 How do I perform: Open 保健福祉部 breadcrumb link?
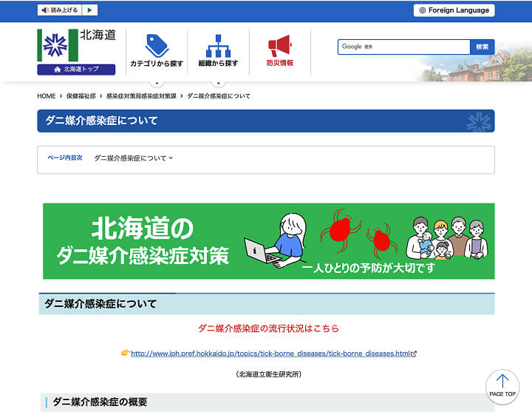(x=81, y=96)
